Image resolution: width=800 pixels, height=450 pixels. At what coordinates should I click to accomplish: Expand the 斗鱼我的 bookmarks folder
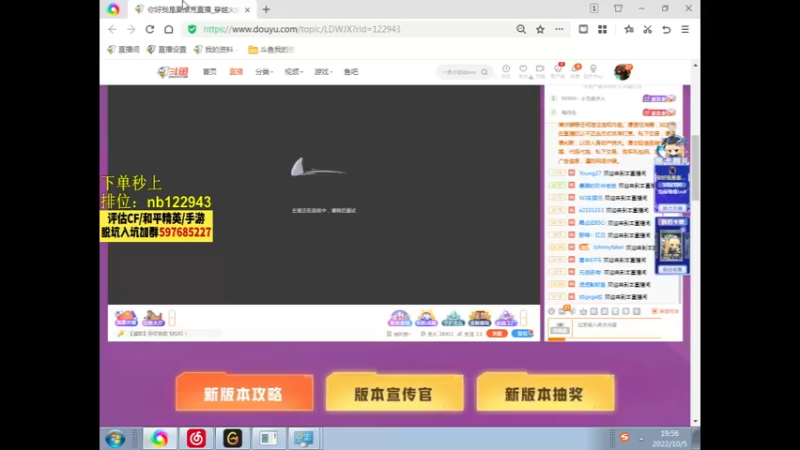(x=271, y=49)
